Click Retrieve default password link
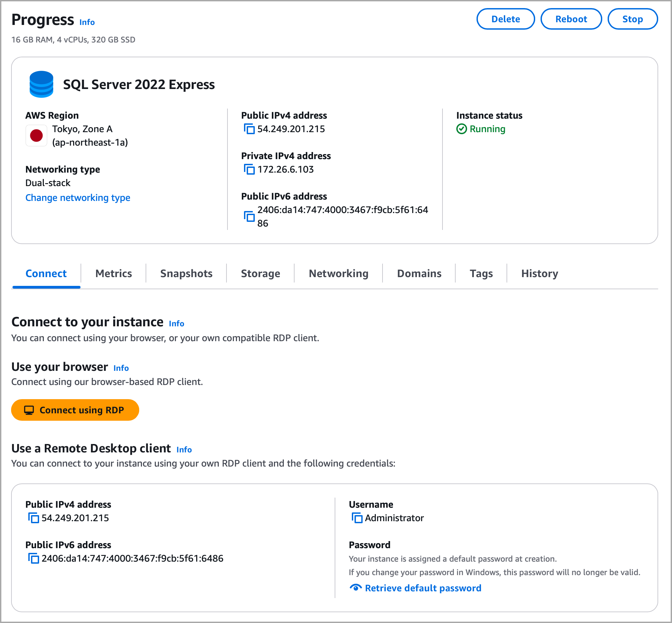672x623 pixels. pos(423,588)
